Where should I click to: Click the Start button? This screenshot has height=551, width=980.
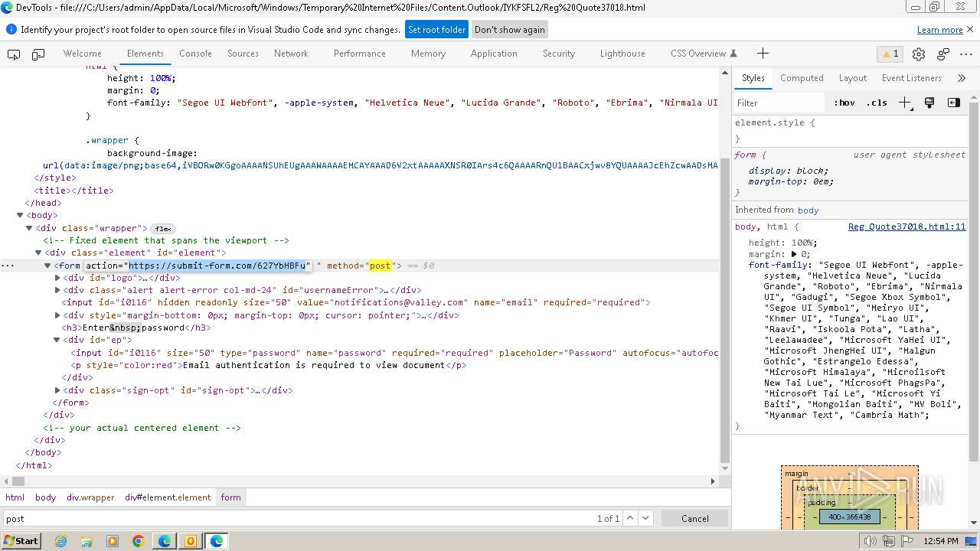coord(21,541)
